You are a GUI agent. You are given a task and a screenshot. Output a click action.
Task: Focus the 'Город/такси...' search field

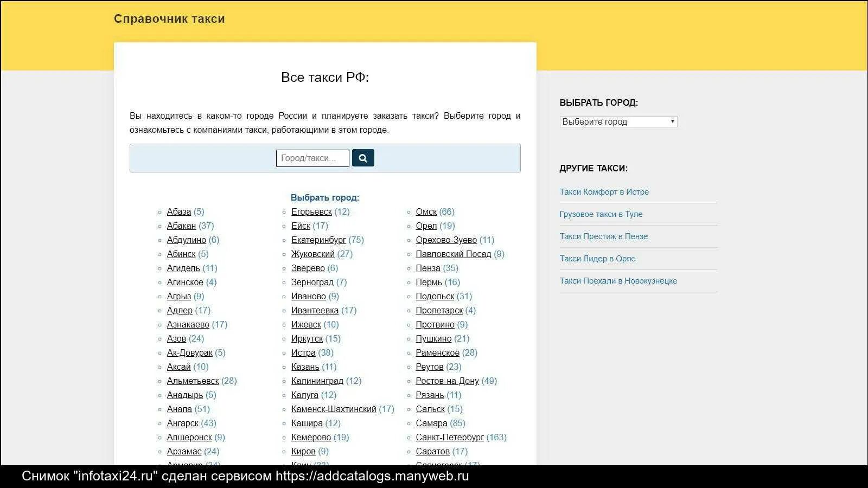pos(312,158)
